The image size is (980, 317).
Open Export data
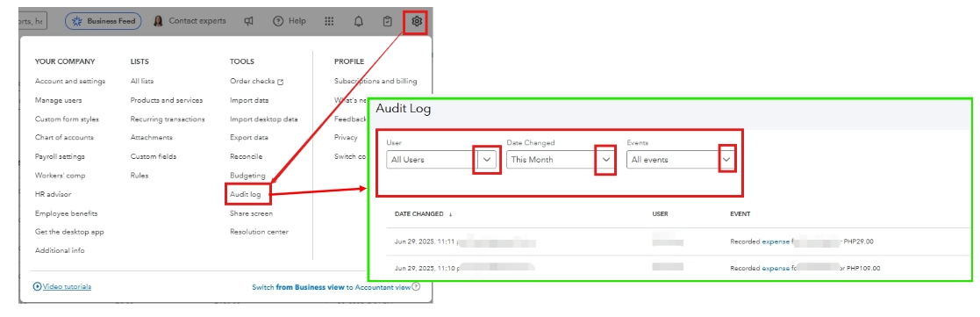[x=249, y=138]
